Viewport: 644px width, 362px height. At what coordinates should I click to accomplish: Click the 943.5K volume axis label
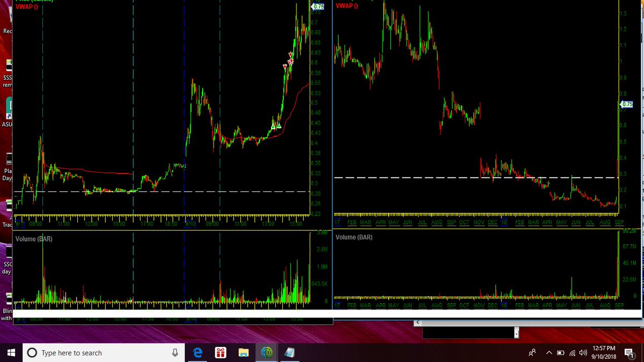pyautogui.click(x=320, y=284)
